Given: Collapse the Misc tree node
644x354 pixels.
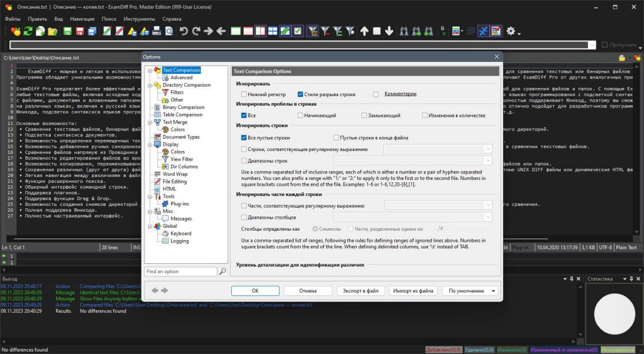Looking at the screenshot, I should click(150, 211).
